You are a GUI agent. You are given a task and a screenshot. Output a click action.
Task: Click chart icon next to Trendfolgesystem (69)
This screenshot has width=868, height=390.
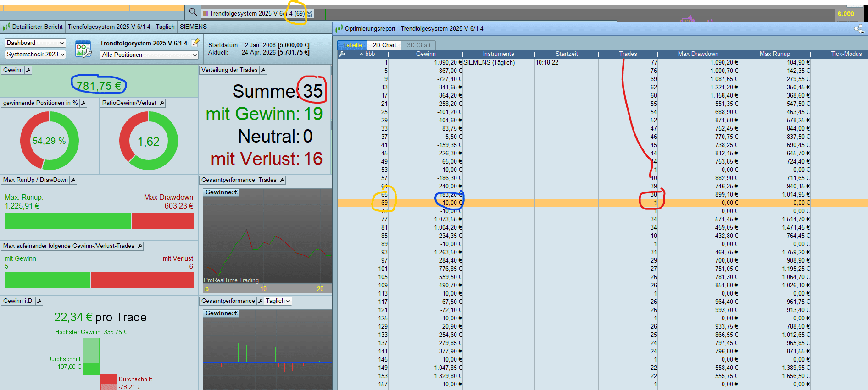[310, 14]
